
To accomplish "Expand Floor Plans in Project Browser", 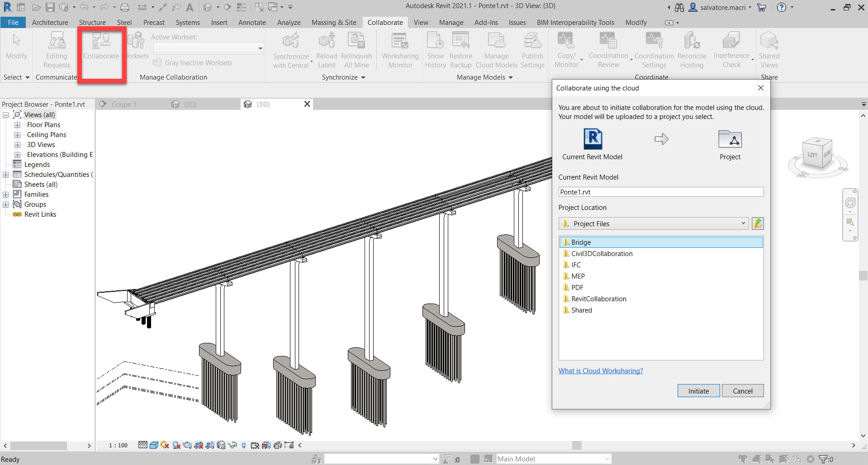I will tap(17, 125).
